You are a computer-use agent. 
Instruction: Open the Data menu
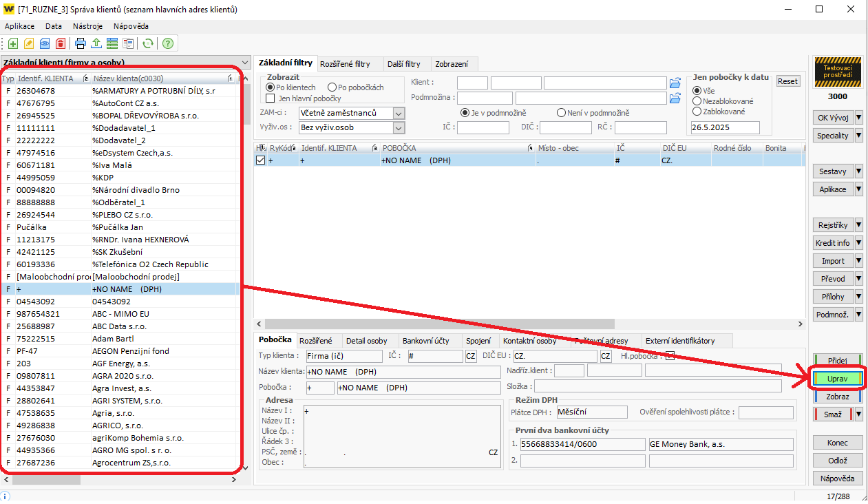(x=54, y=26)
